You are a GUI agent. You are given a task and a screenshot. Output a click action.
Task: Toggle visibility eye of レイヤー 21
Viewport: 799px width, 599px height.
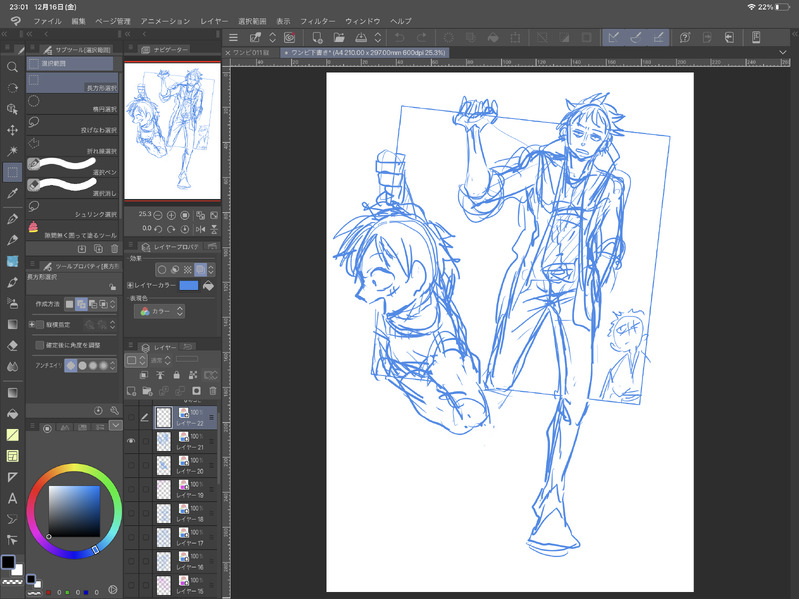pyautogui.click(x=131, y=440)
